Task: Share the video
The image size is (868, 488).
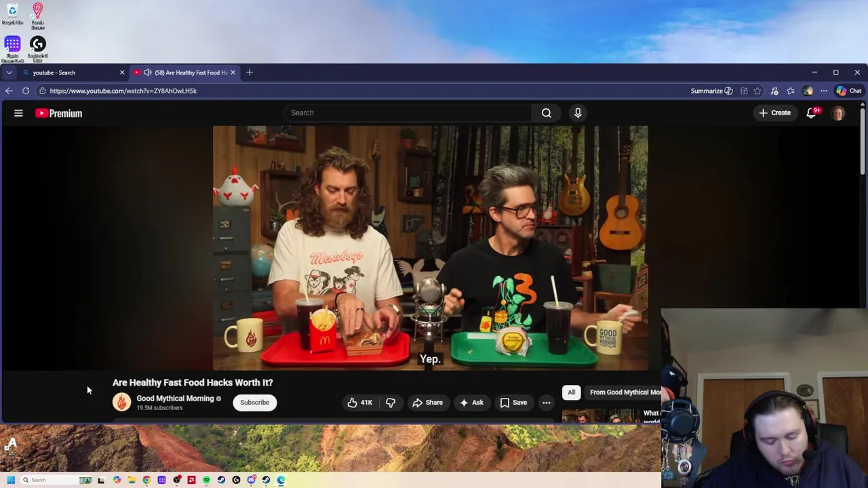Action: click(x=428, y=403)
